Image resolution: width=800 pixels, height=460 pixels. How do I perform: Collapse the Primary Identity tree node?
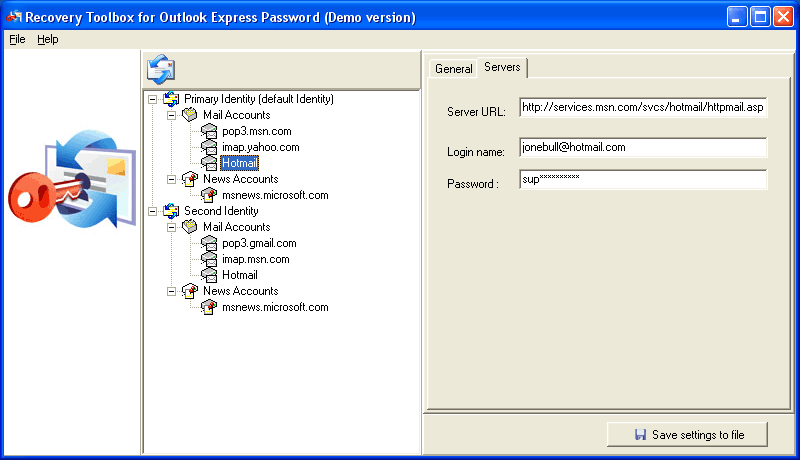[x=153, y=99]
